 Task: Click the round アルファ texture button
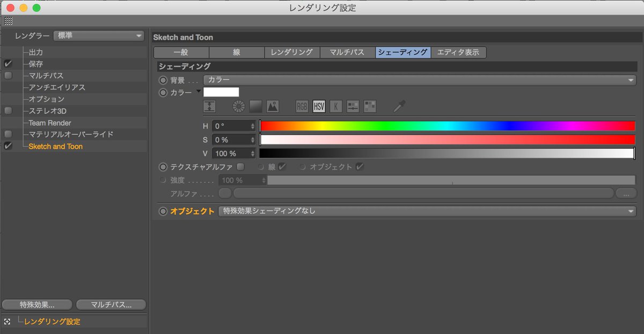click(x=225, y=193)
